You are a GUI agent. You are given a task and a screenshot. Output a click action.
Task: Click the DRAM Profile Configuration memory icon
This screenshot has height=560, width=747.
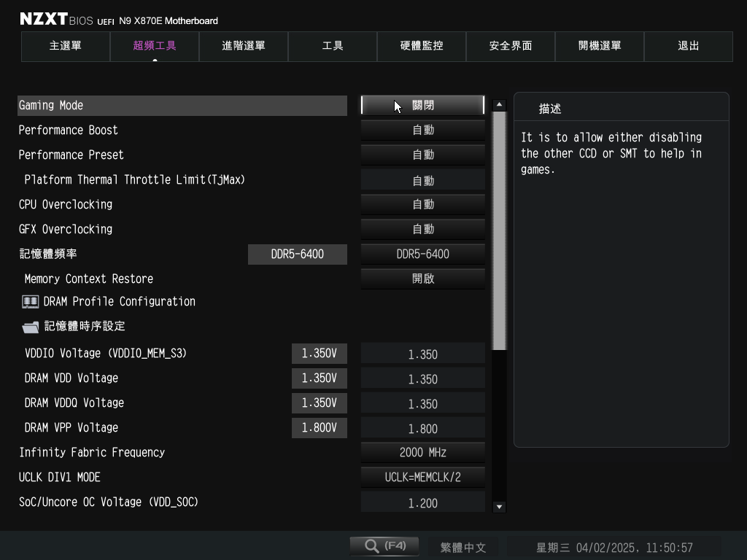pos(31,301)
